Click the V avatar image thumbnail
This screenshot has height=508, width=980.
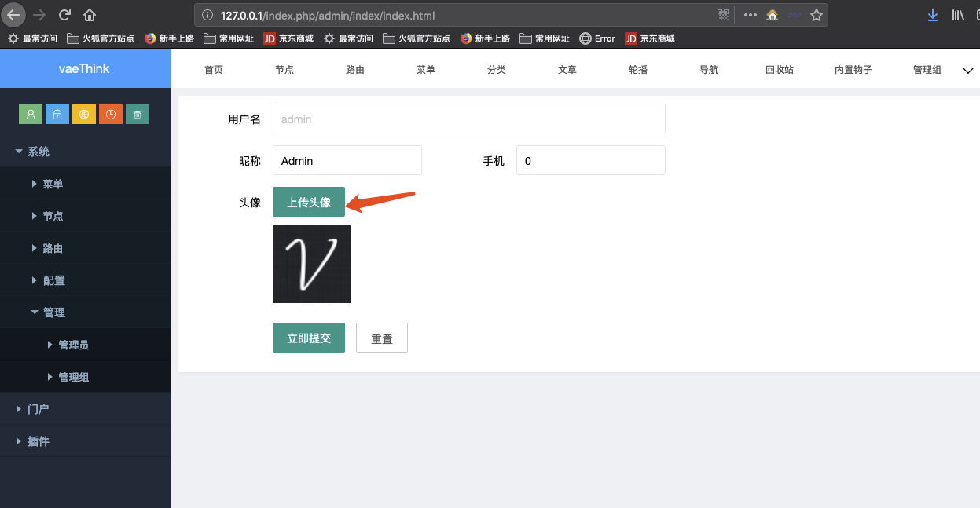click(311, 263)
